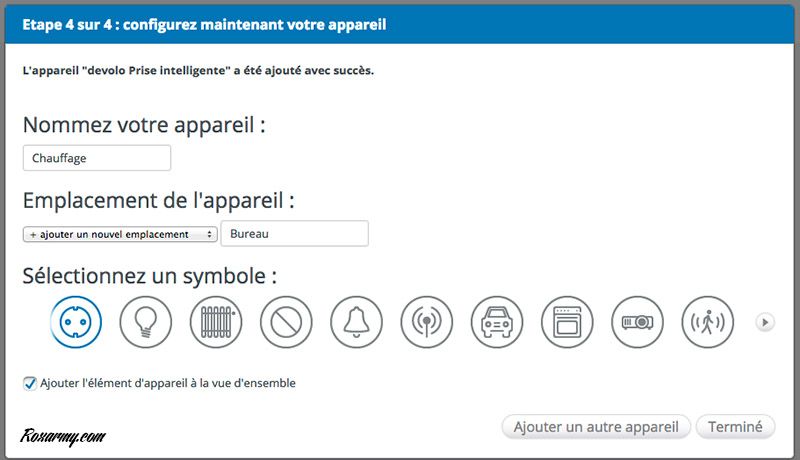Click the device added successfully message
This screenshot has height=460, width=800.
tap(198, 72)
